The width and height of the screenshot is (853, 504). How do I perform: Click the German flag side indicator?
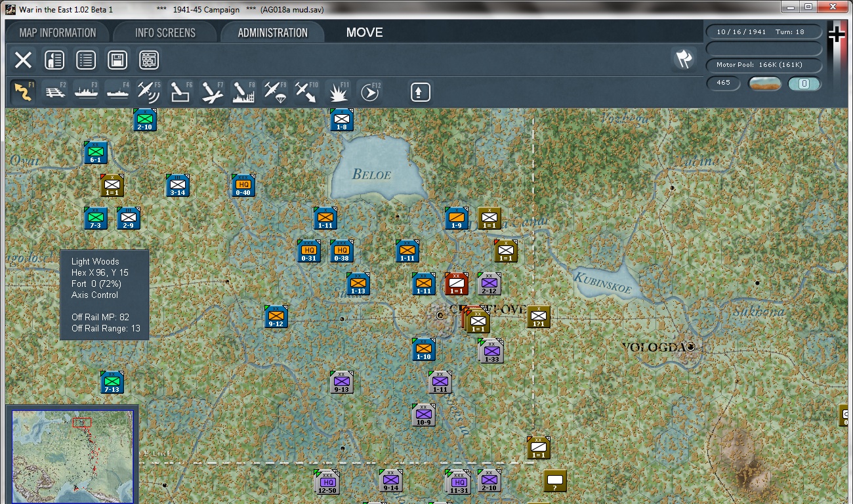click(x=837, y=34)
